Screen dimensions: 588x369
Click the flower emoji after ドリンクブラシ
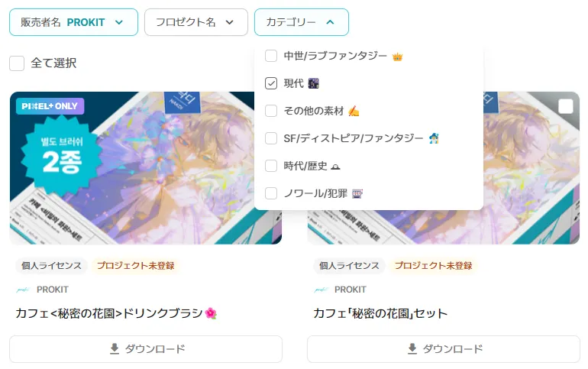(211, 313)
